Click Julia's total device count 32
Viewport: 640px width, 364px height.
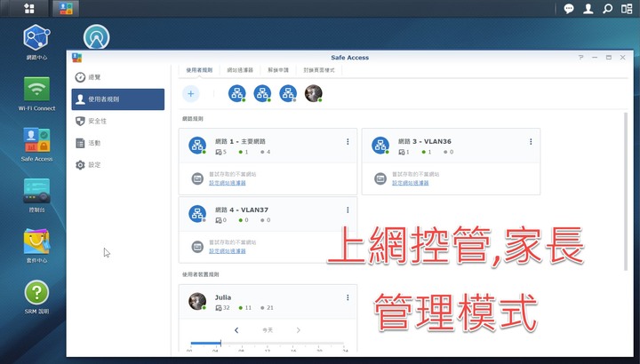[222, 308]
